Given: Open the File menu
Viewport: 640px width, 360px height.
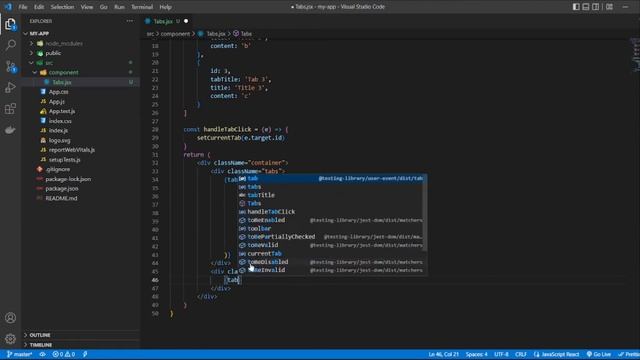Looking at the screenshot, I should [23, 7].
